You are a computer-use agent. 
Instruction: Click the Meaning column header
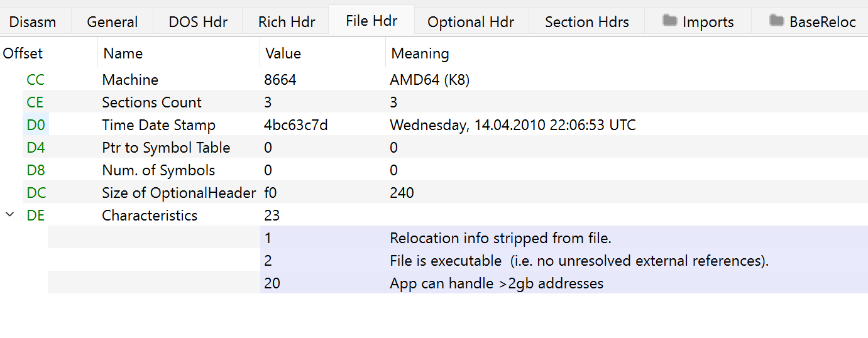pyautogui.click(x=420, y=54)
